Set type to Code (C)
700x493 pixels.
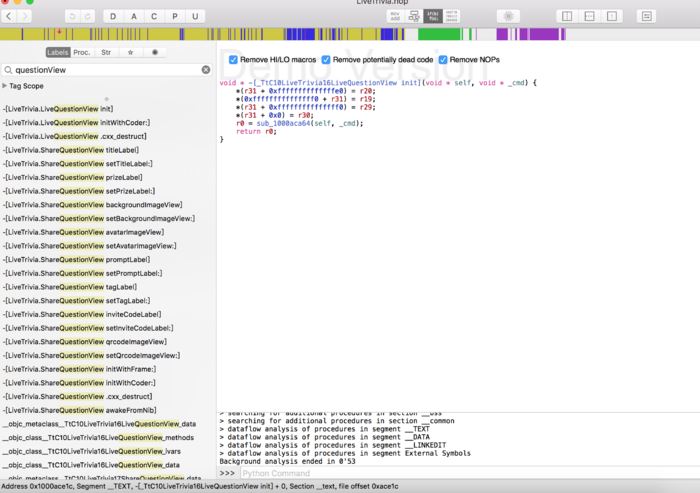154,17
